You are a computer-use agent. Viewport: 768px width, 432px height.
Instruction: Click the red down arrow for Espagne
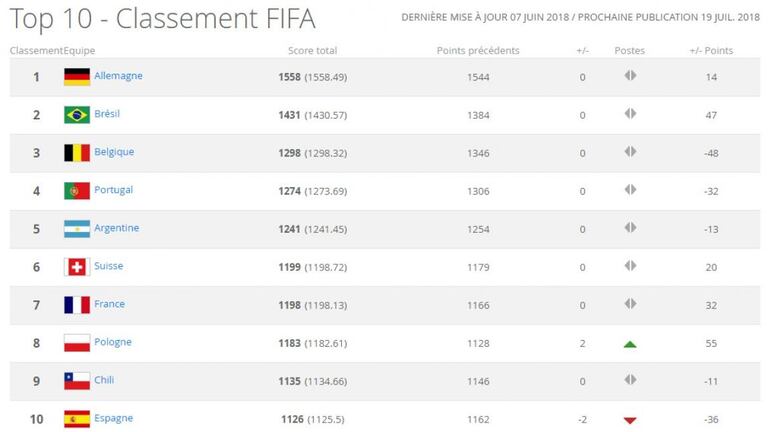coord(629,420)
